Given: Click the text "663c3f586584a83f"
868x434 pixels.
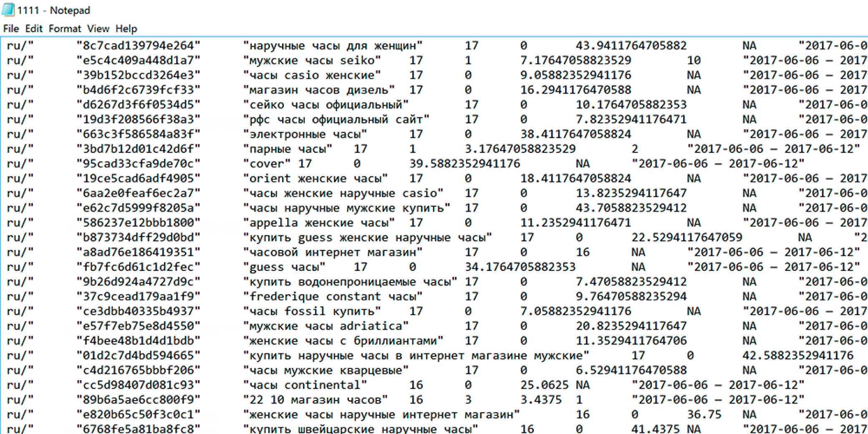Looking at the screenshot, I should pos(139,134).
